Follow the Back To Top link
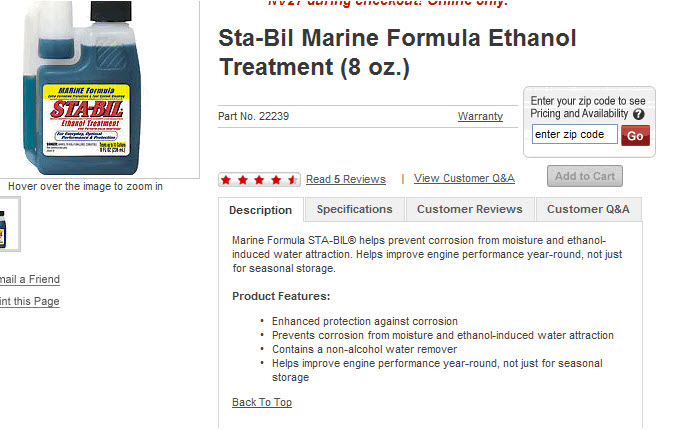 262,402
